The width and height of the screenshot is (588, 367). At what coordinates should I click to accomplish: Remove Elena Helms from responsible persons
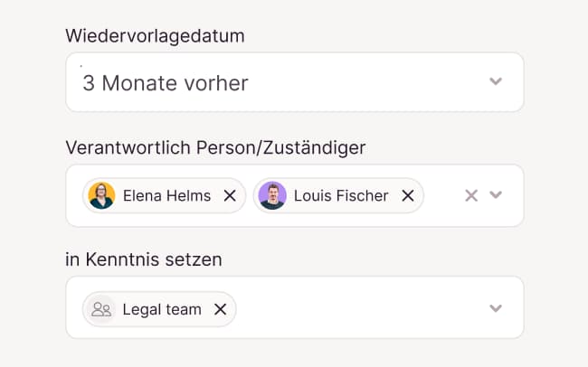230,195
